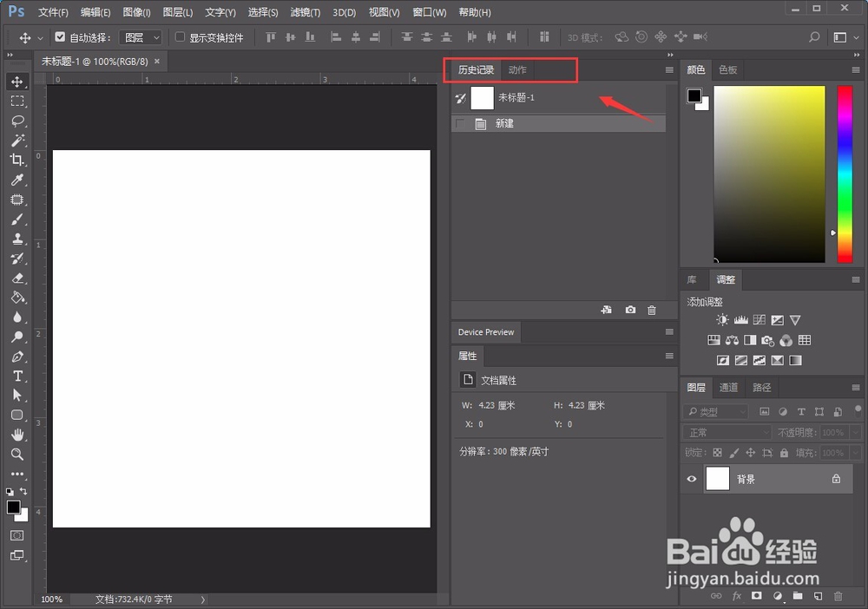Add Levels adjustment
This screenshot has height=609, width=868.
coord(740,320)
